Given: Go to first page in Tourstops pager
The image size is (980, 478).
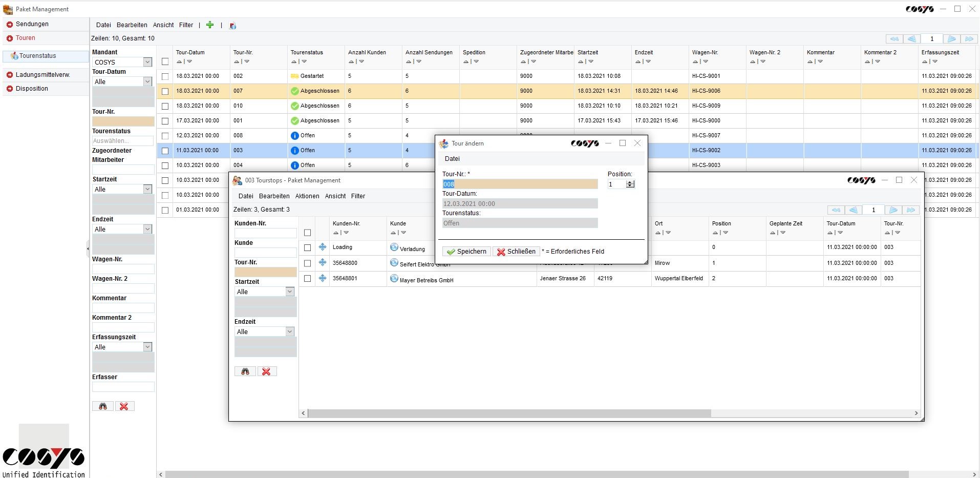Looking at the screenshot, I should point(836,210).
